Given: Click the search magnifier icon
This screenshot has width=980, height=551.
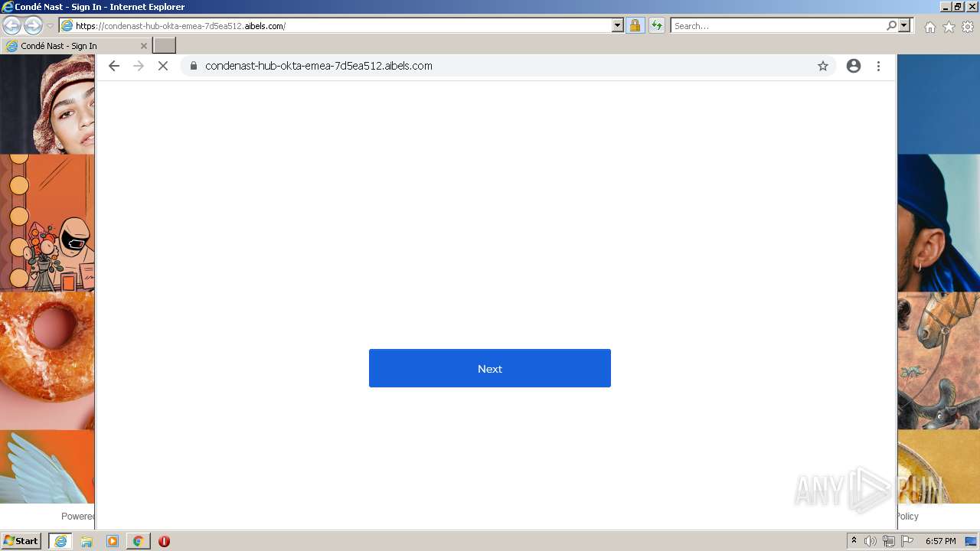Looking at the screenshot, I should (891, 25).
